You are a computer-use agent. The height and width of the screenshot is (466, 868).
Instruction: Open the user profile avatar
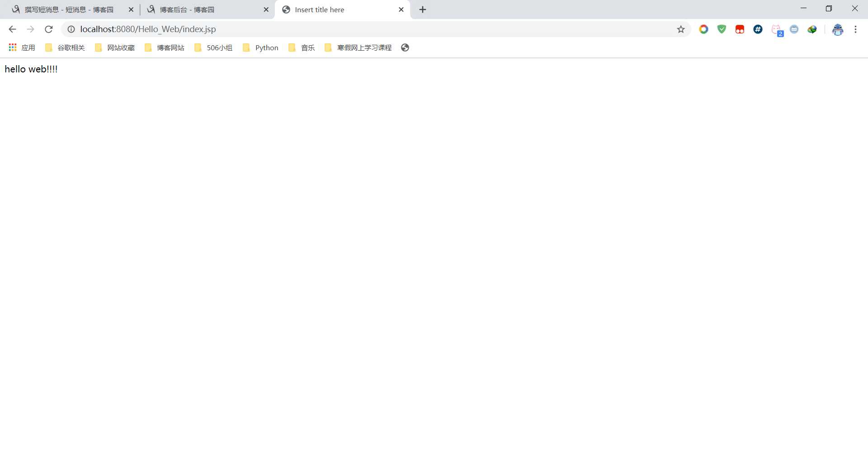[x=838, y=29]
